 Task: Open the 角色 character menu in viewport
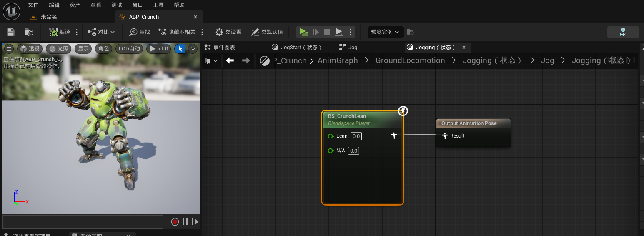click(x=103, y=49)
